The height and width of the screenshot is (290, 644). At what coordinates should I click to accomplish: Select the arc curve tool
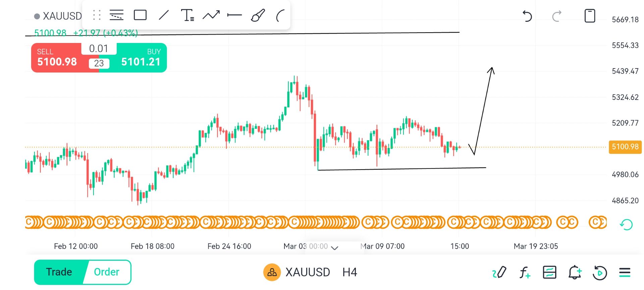click(280, 15)
